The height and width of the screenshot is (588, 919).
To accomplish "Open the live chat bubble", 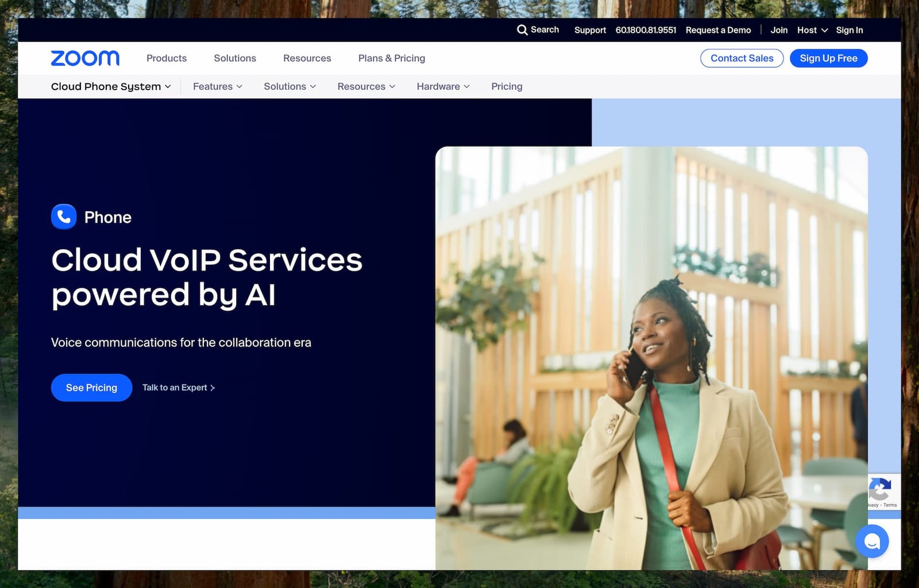I will tap(872, 540).
